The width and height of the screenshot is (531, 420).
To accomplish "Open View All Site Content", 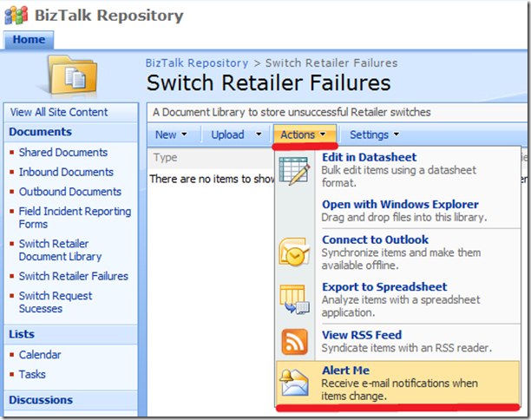I will [59, 112].
